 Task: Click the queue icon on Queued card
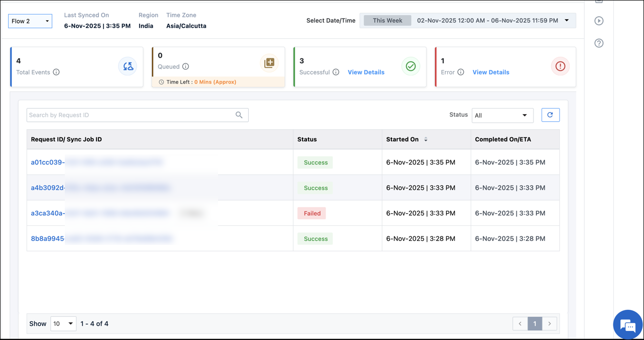coord(269,63)
